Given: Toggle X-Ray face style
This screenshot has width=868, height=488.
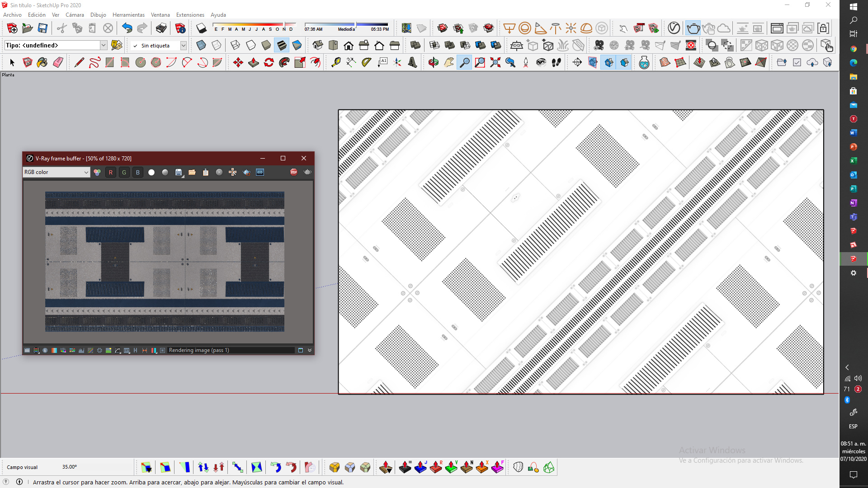Looking at the screenshot, I should click(201, 45).
